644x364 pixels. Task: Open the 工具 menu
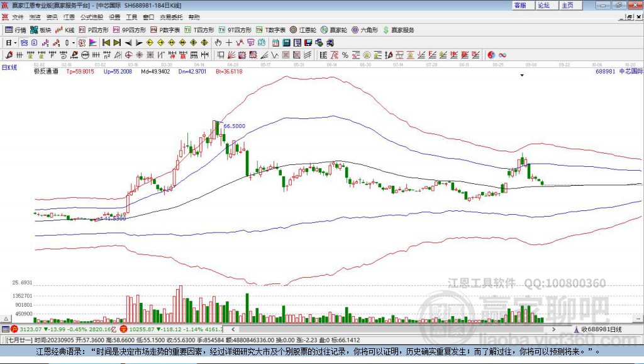pos(131,17)
